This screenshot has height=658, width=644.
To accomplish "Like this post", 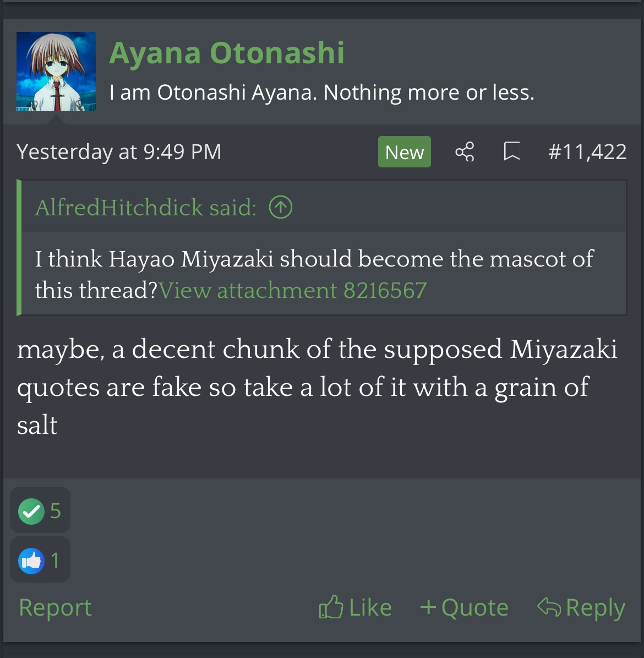I will (356, 608).
